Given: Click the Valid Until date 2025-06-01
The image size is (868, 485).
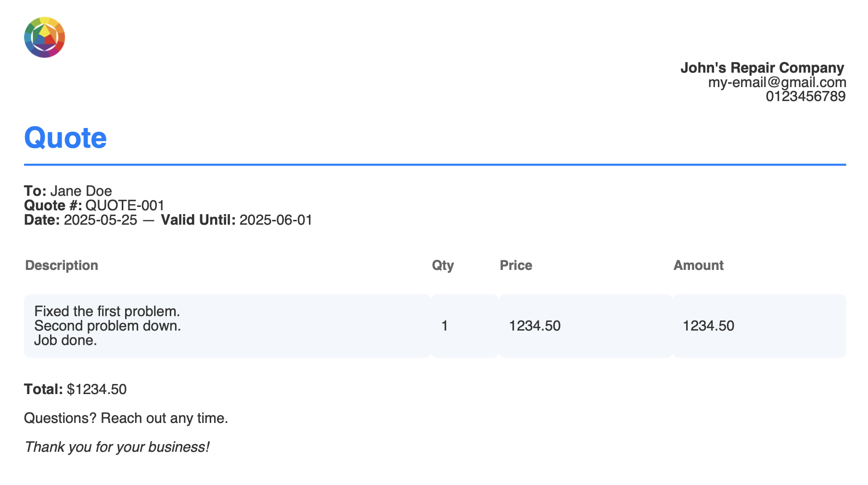Looking at the screenshot, I should tap(276, 220).
